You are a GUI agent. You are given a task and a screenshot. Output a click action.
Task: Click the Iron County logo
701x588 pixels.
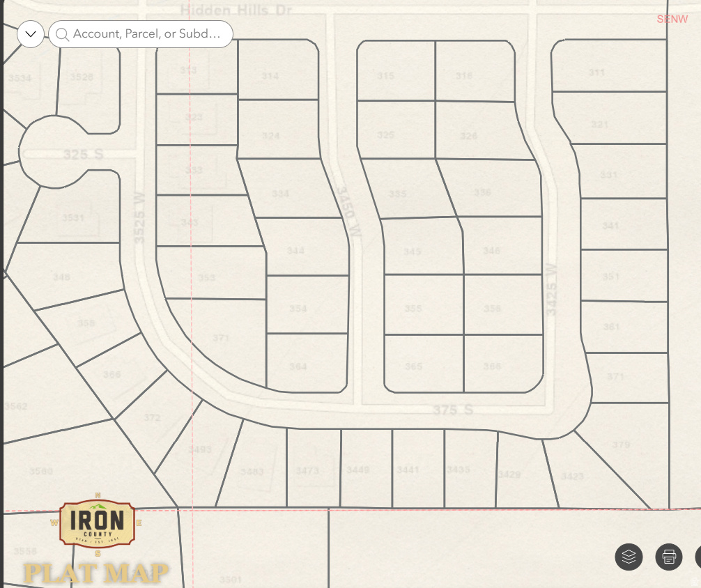coord(97,524)
